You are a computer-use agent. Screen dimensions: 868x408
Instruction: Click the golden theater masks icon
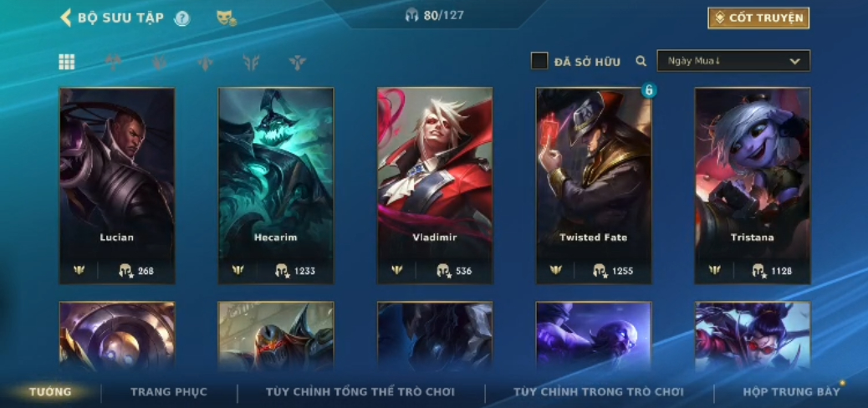pos(227,18)
